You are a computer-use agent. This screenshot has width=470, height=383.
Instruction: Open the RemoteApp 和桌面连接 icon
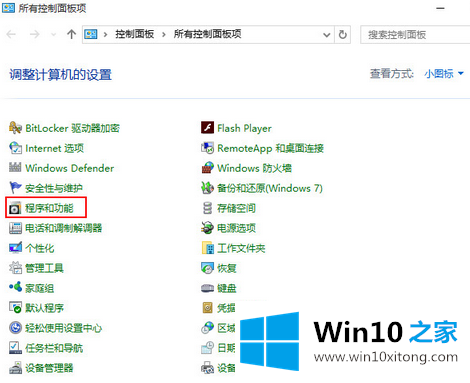pyautogui.click(x=207, y=148)
